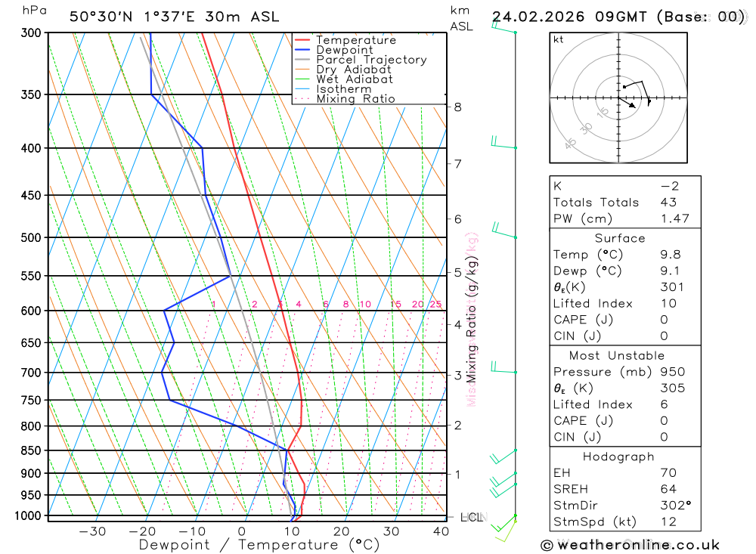Viewport: 756px width, 554px height.
Task: Click the surface Lifted Index value 10
Action: point(668,304)
